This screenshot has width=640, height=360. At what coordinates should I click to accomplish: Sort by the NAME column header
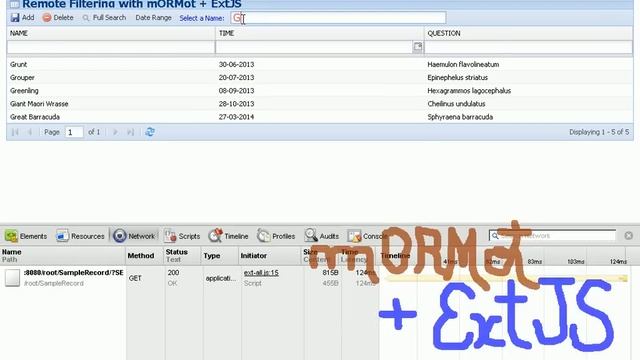pos(111,33)
